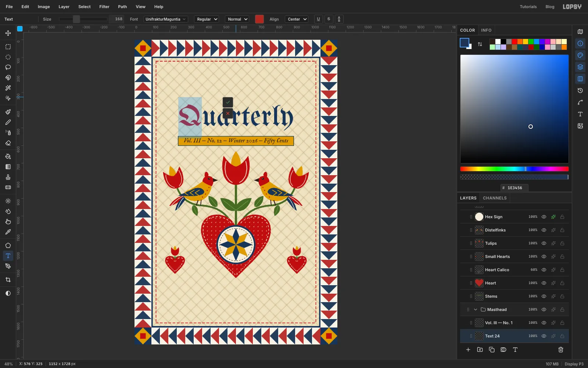This screenshot has width=588, height=368.
Task: Click the hex color input field
Action: (514, 188)
